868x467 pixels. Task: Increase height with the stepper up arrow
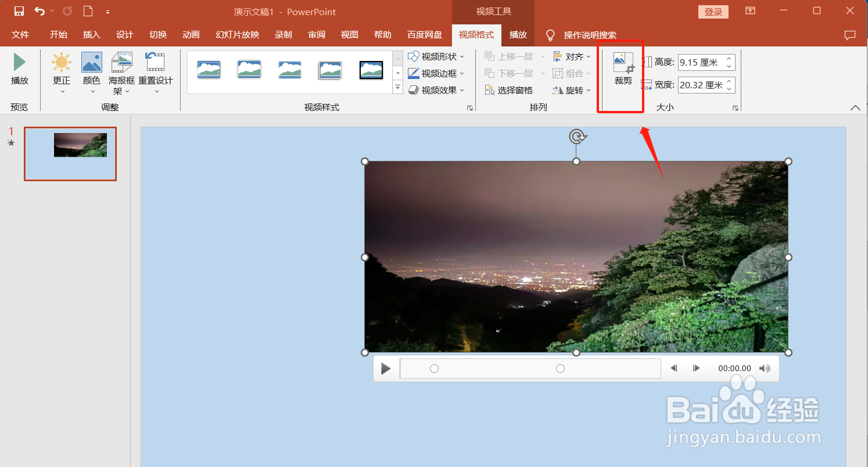click(x=730, y=59)
